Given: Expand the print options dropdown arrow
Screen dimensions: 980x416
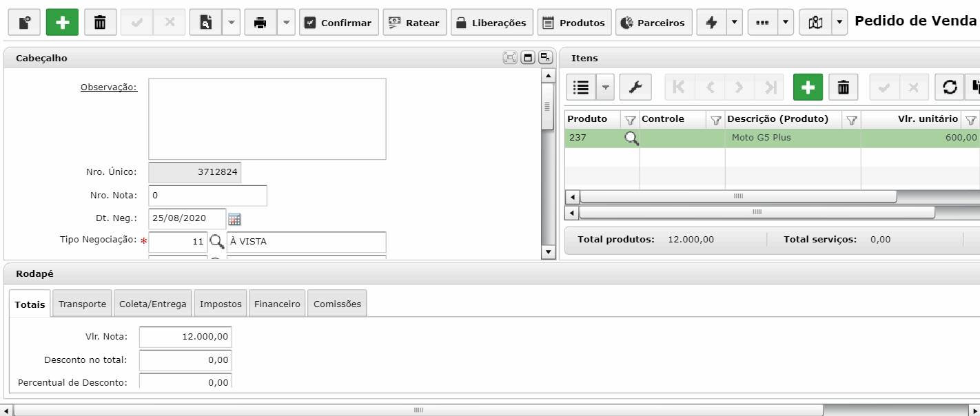Looking at the screenshot, I should coord(286,23).
